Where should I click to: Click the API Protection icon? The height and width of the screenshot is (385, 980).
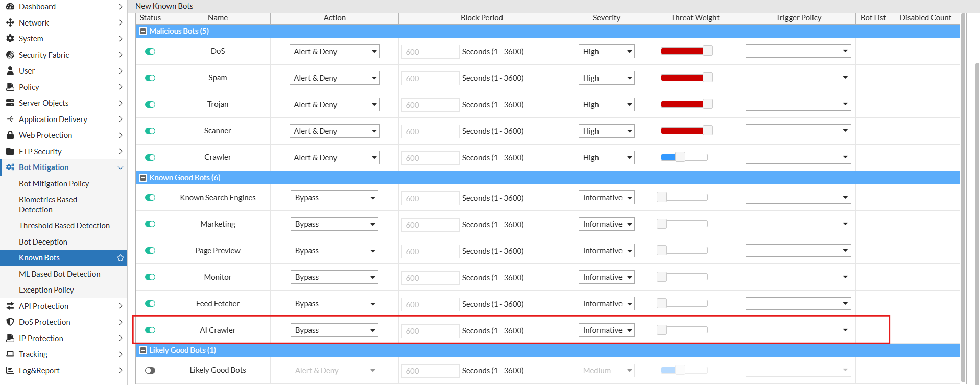(10, 306)
